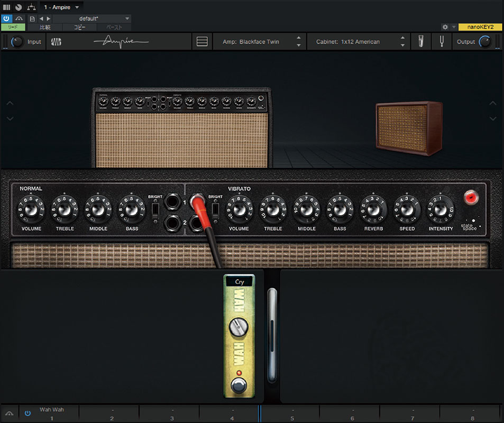504x423 pixels.
Task: Click the Normal channel BASS knob
Action: [x=132, y=210]
